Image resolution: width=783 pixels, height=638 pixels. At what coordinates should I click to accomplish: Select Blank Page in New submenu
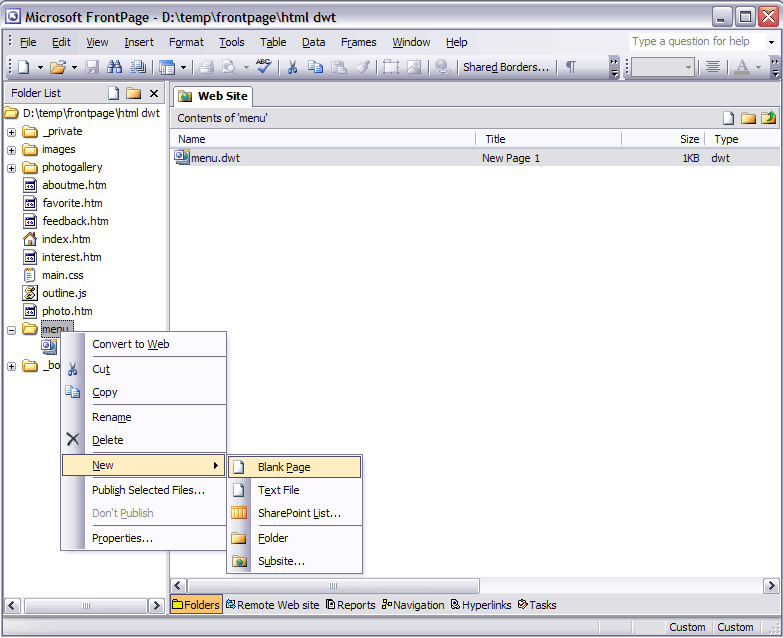pyautogui.click(x=295, y=467)
